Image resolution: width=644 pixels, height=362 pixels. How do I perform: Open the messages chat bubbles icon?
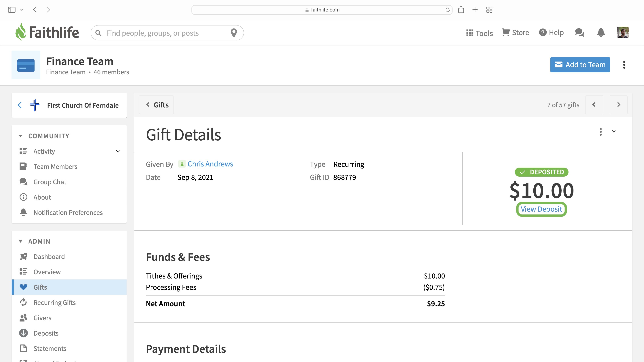click(579, 33)
